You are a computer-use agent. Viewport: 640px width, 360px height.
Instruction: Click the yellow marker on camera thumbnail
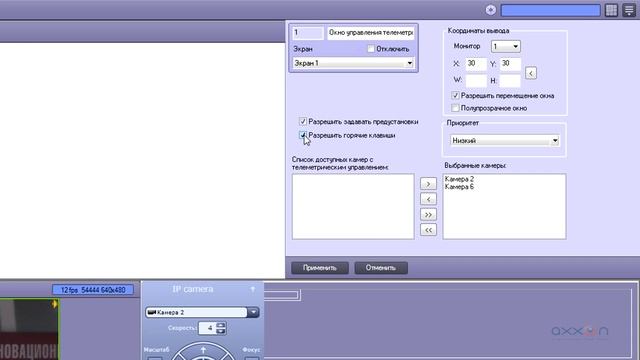(54, 304)
